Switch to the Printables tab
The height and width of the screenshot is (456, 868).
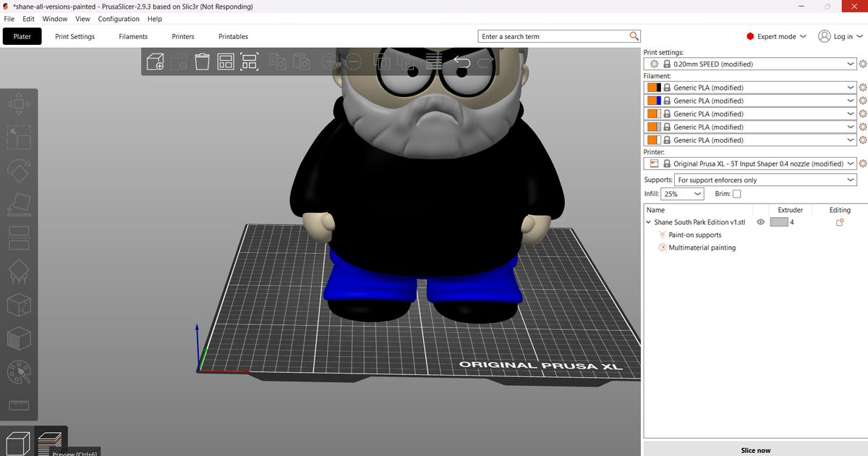click(x=233, y=36)
